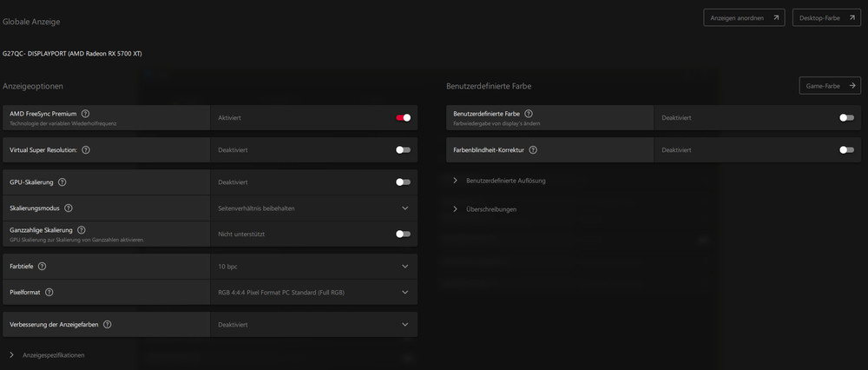Open the GPU-Skalierung help icon
The image size is (868, 370).
(62, 182)
